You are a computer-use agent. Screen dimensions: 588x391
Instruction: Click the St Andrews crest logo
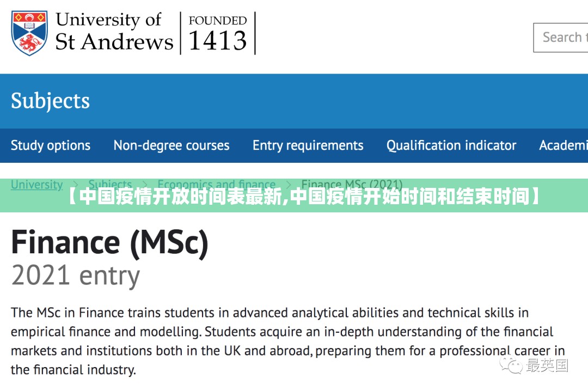pos(29,33)
